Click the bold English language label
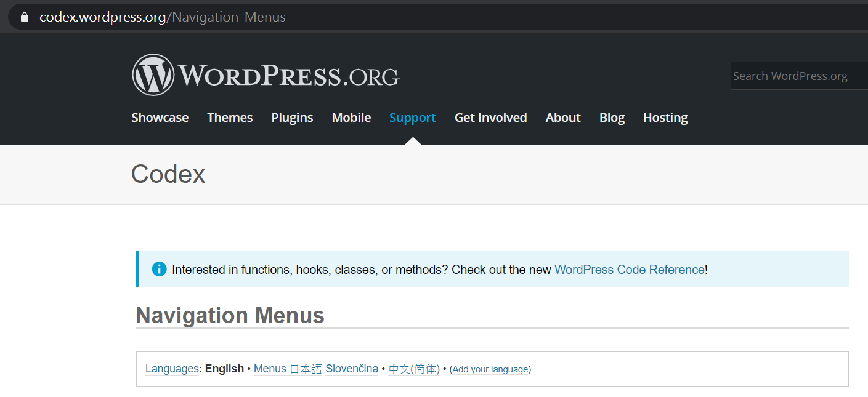868x397 pixels. point(224,369)
